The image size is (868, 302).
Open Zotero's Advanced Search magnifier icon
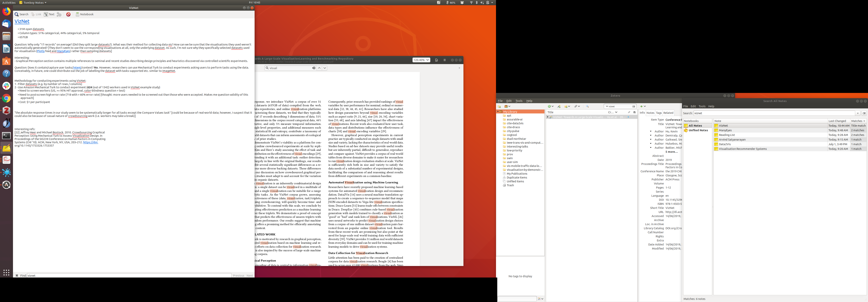pyautogui.click(x=587, y=106)
